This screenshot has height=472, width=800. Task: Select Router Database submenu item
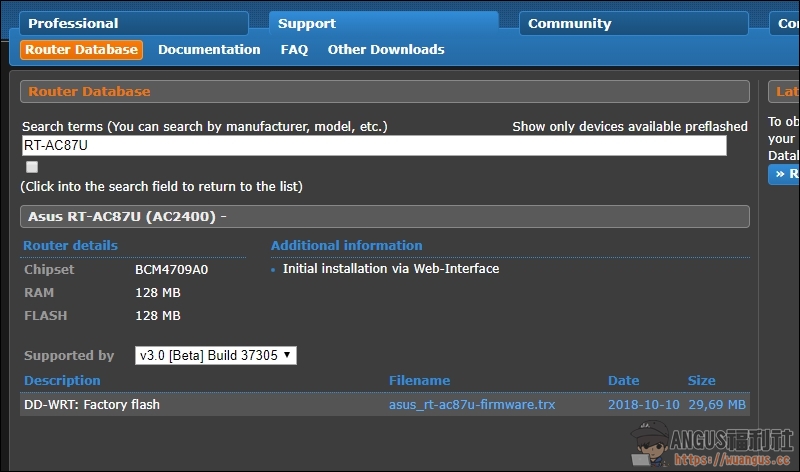tap(81, 49)
